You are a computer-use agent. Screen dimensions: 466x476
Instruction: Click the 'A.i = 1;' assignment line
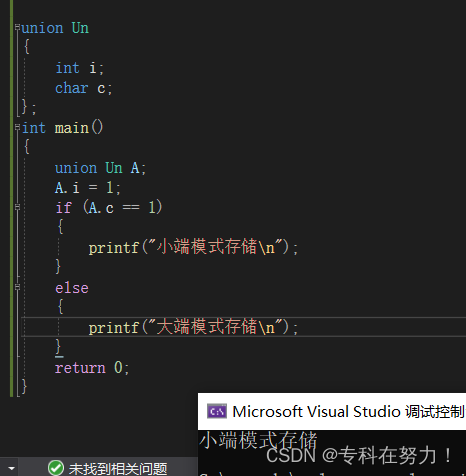[x=88, y=188]
